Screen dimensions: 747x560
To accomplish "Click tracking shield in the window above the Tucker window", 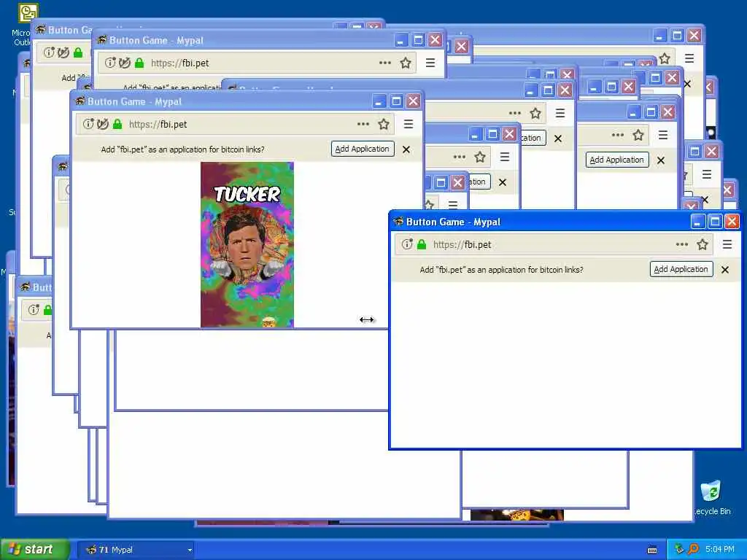I will pos(124,63).
